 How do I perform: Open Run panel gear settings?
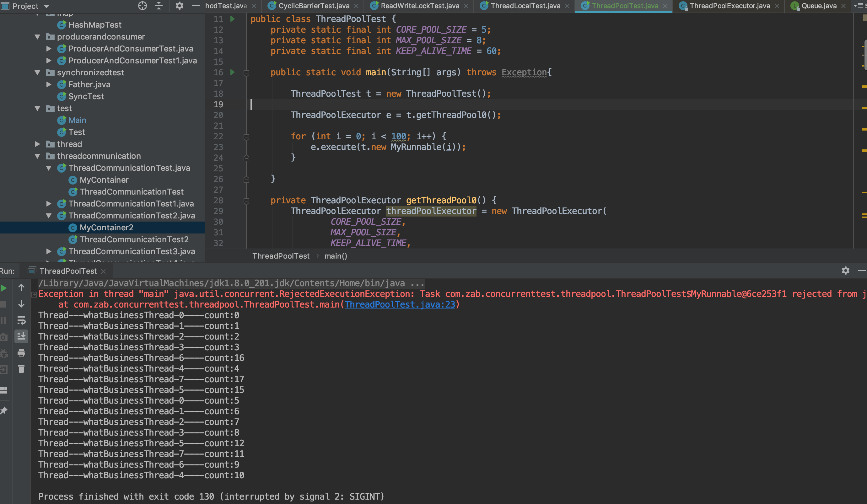pyautogui.click(x=845, y=271)
